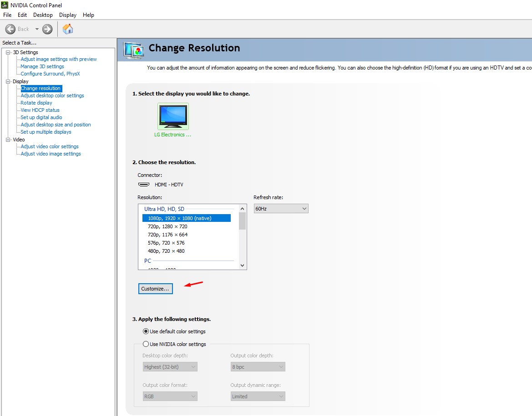Open Adjust video image settings
The image size is (532, 416).
click(x=51, y=154)
